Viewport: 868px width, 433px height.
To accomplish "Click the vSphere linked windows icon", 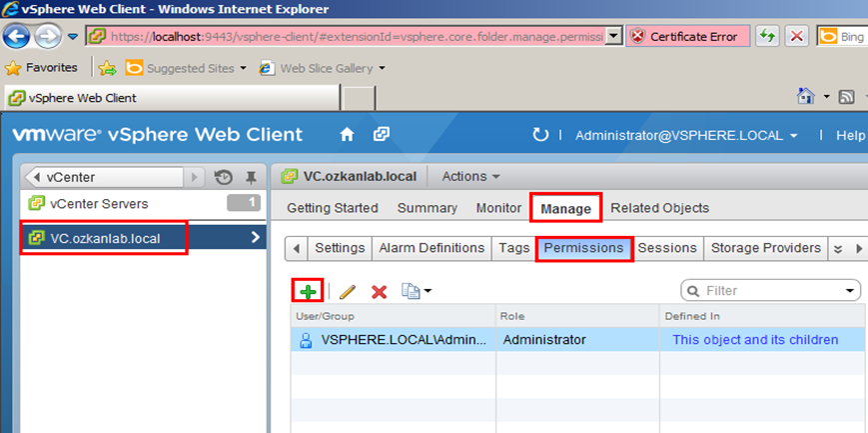I will tap(381, 135).
